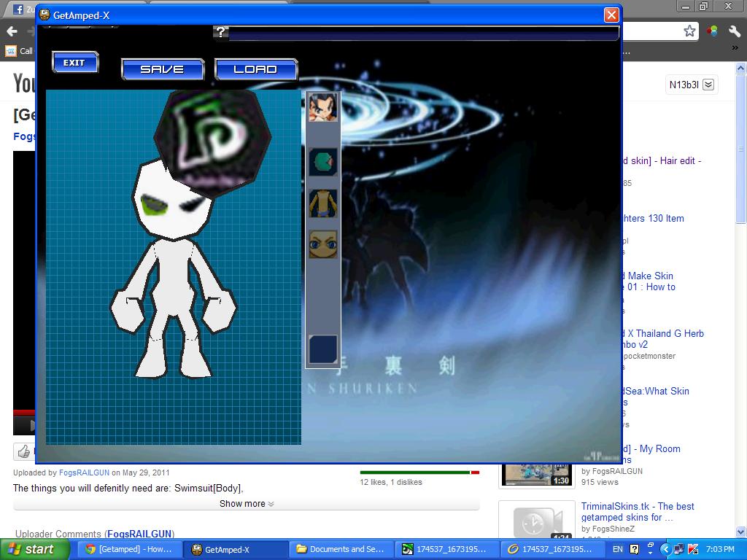This screenshot has width=747, height=560.
Task: Switch to second '174537_1673195...' taskbar window
Action: [x=552, y=550]
